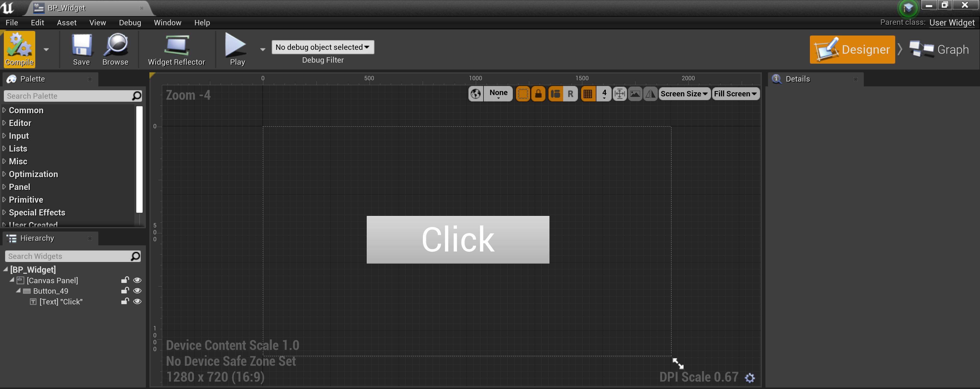Open the None localization dropdown
This screenshot has width=980, height=389.
pyautogui.click(x=498, y=94)
